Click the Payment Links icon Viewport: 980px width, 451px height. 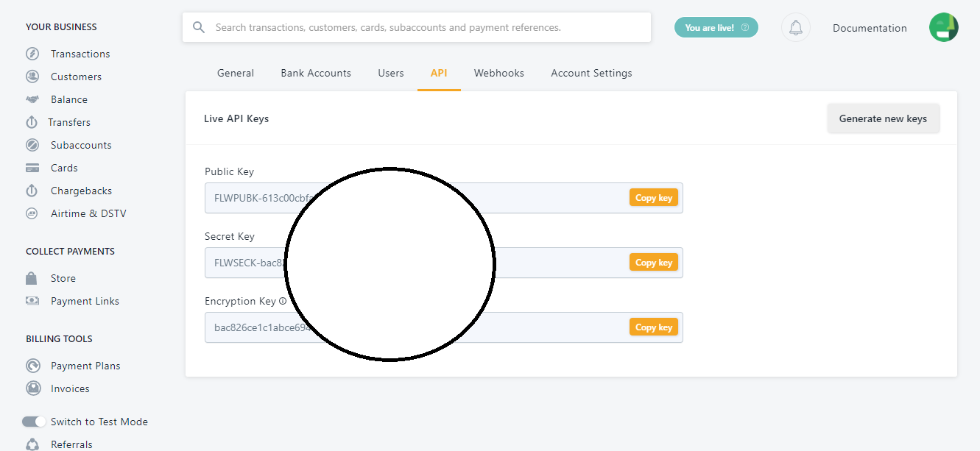pos(32,301)
